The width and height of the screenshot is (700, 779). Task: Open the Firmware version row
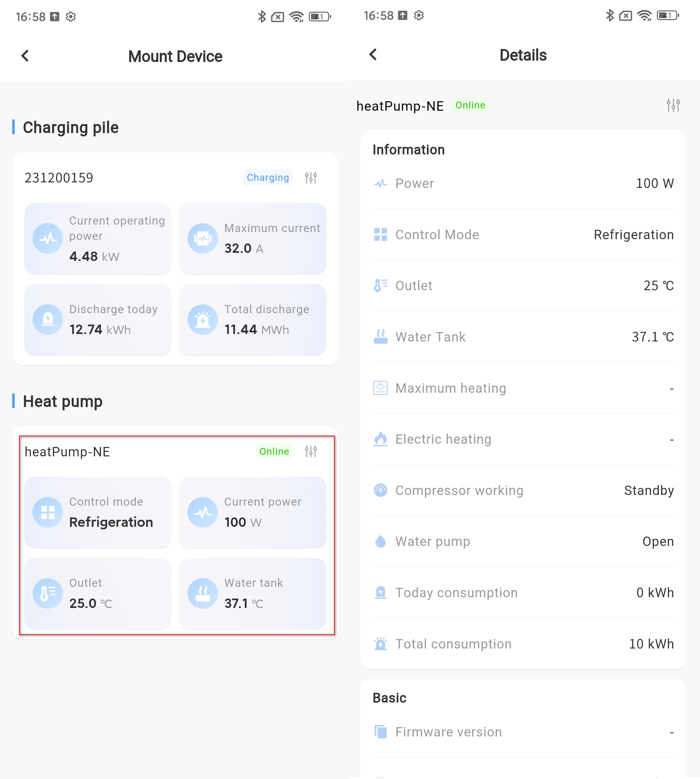point(523,732)
